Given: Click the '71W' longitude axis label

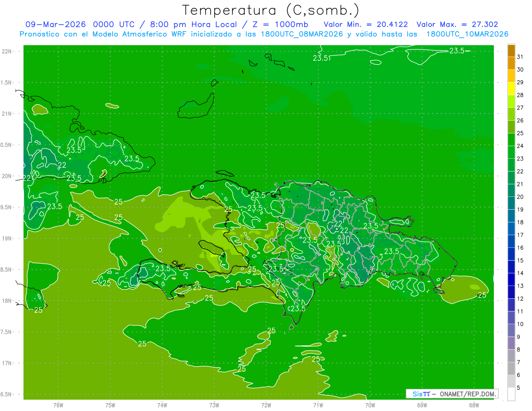Looking at the screenshot, I should pos(318,405).
